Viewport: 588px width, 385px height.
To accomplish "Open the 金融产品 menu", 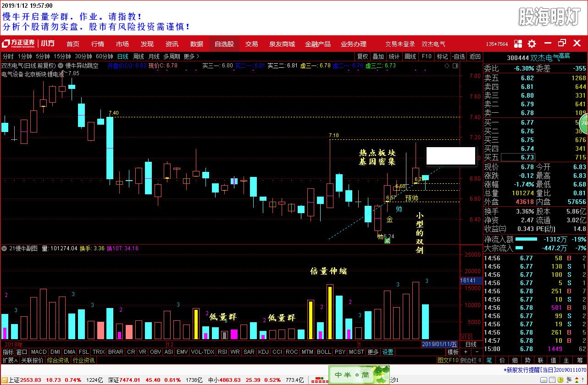I will (318, 44).
